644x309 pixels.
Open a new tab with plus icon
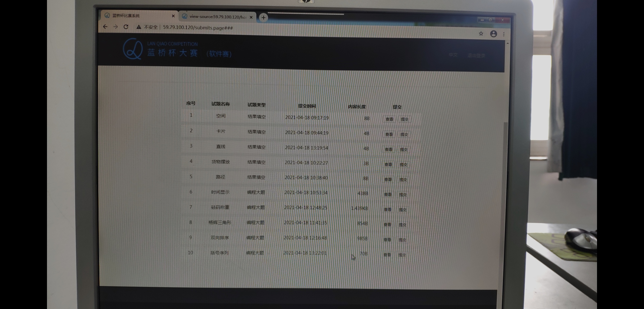(263, 17)
